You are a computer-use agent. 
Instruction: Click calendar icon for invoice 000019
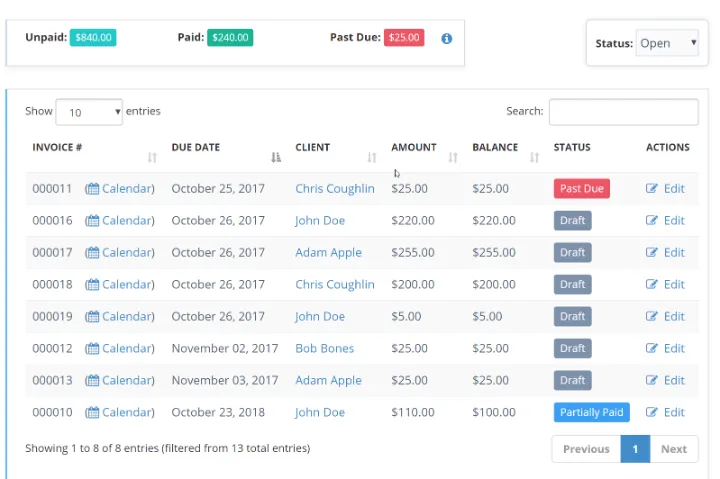pos(93,316)
